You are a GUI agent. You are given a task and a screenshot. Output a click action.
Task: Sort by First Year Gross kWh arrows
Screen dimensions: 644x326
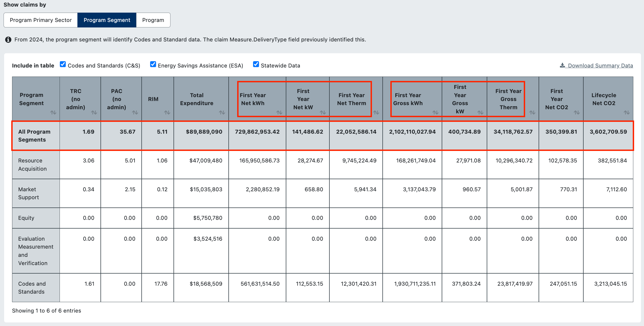coord(435,113)
